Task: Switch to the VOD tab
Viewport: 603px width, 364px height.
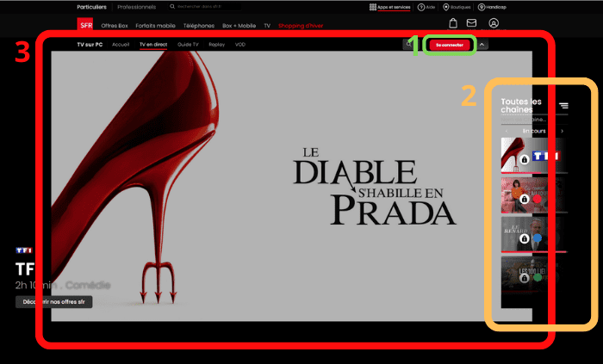Action: (240, 45)
